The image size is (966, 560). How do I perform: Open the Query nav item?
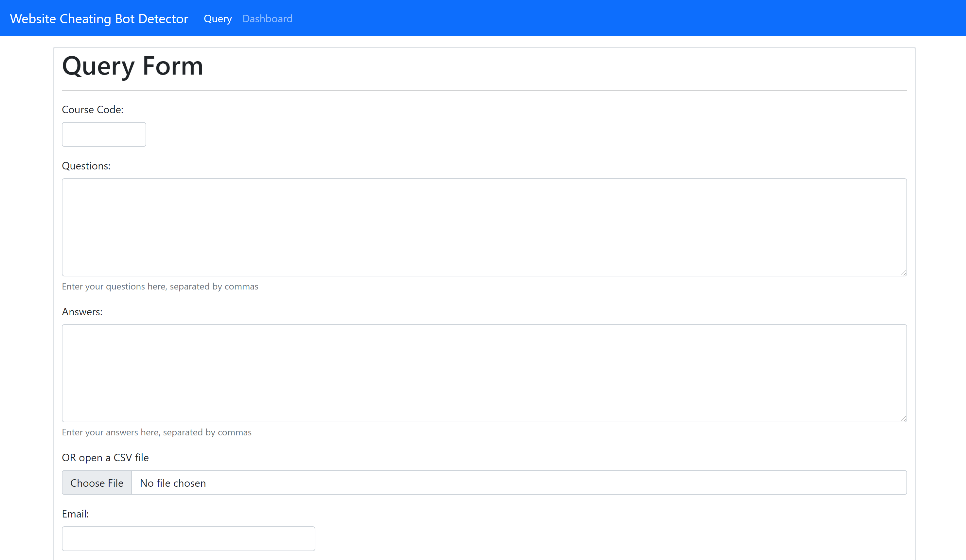click(x=218, y=18)
